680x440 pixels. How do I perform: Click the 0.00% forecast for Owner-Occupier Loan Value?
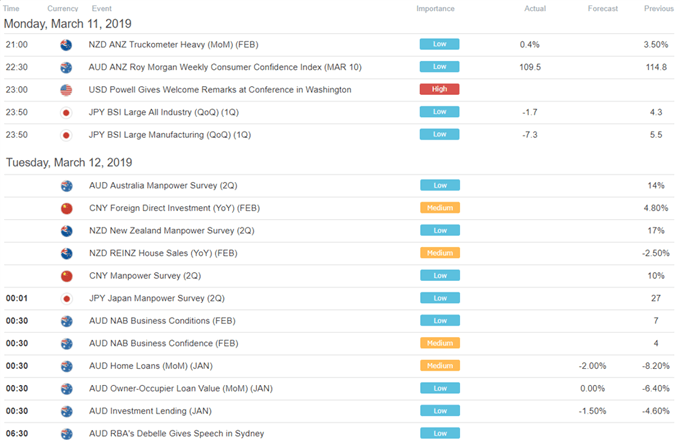tap(592, 388)
